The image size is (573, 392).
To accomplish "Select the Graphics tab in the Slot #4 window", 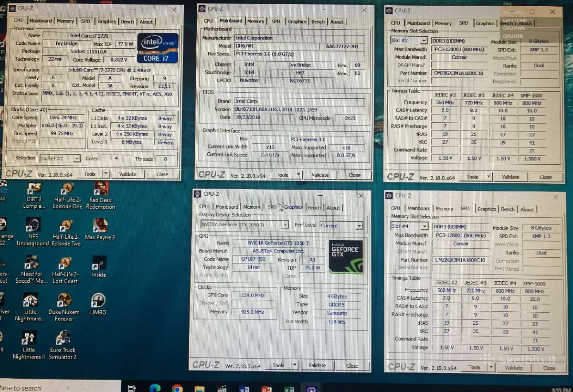I will pos(487,209).
